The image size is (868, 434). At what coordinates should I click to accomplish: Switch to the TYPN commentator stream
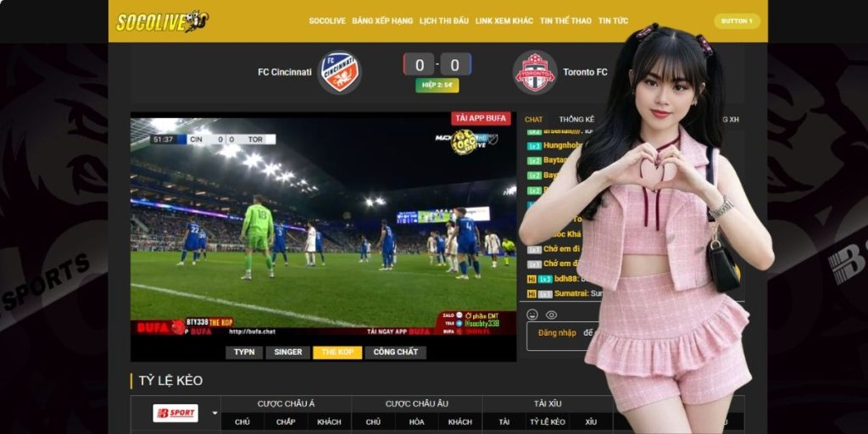coord(244,352)
